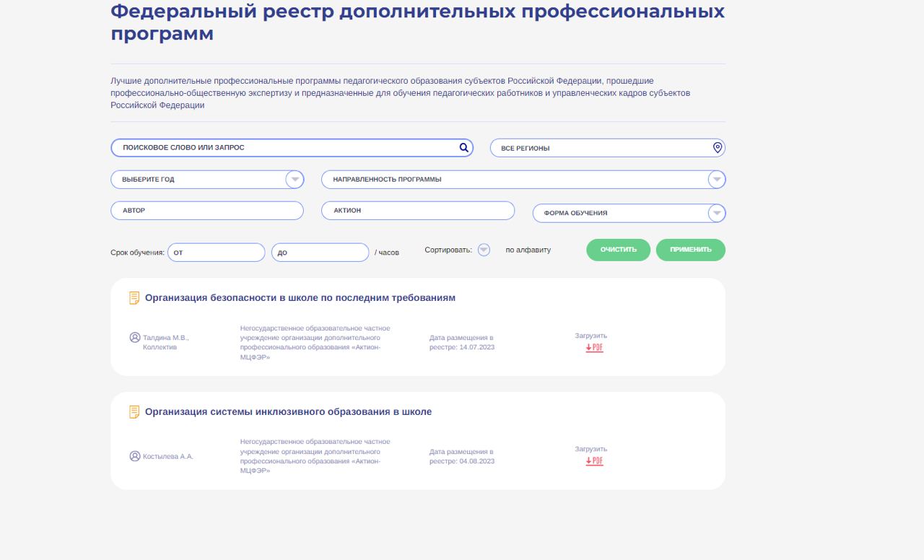Click the organization field containing 'Актион'
The image size is (924, 560).
(x=418, y=211)
